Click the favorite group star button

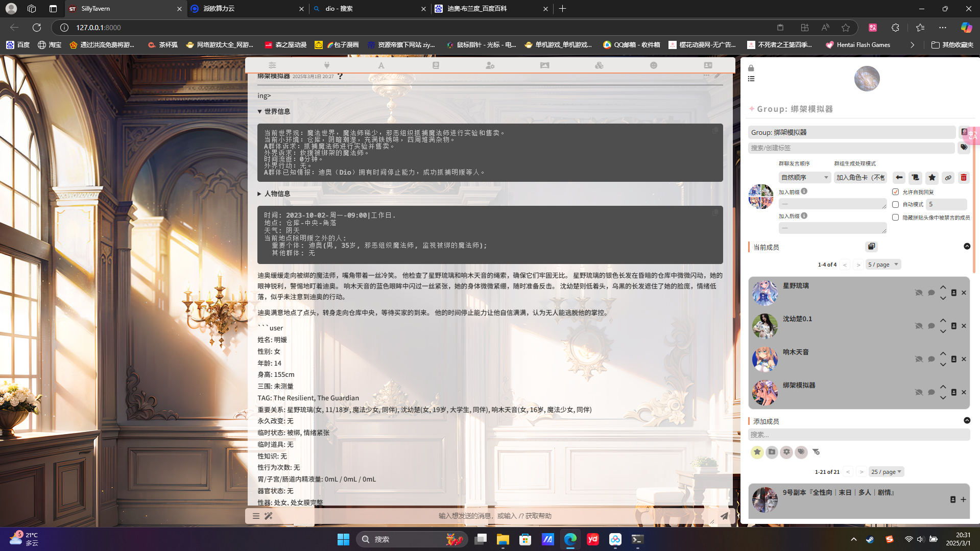click(931, 178)
